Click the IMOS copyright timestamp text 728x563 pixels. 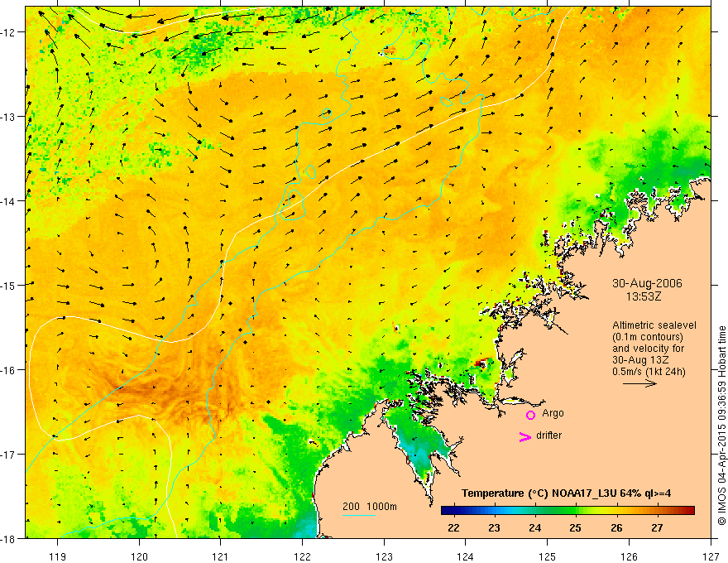pyautogui.click(x=721, y=426)
